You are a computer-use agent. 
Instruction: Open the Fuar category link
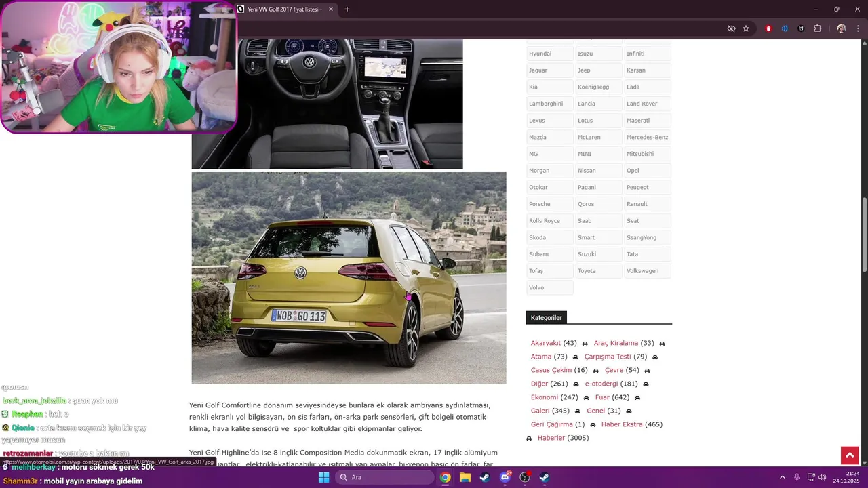(602, 397)
